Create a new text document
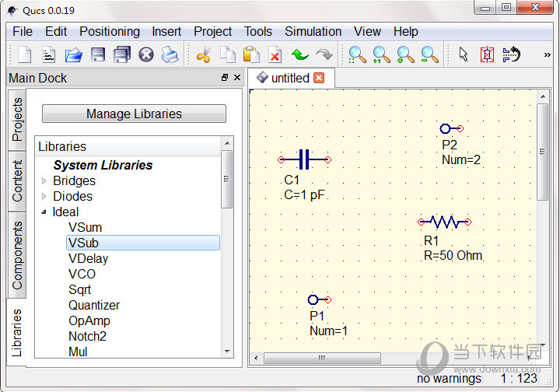The height and width of the screenshot is (392, 560). 48,55
